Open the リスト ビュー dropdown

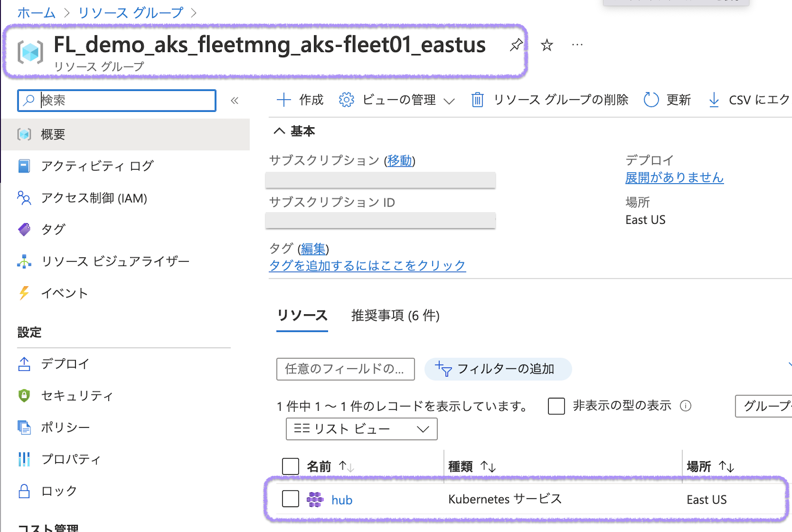click(x=361, y=429)
